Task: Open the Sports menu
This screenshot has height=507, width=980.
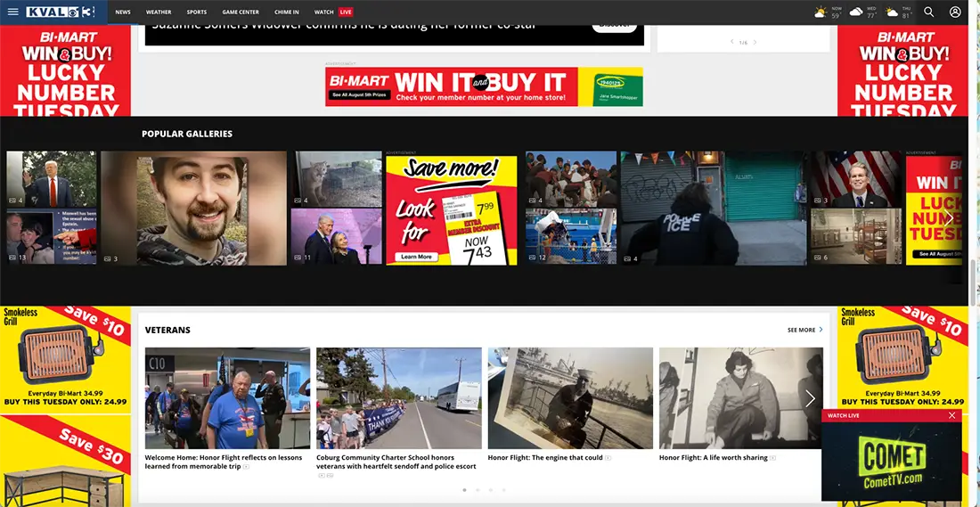Action: 197,12
